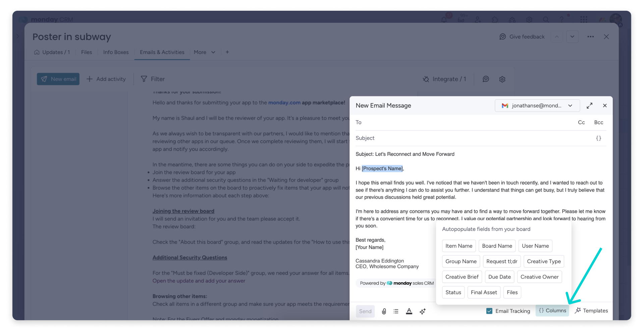Select the Emails & Activities tab
The width and height of the screenshot is (644, 331).
click(162, 52)
